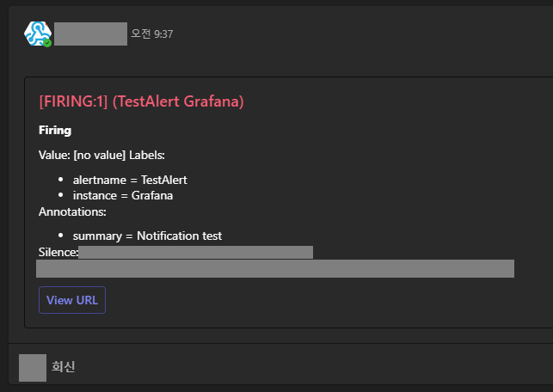
Task: Select the summary = Notification test annotation
Action: (x=147, y=236)
